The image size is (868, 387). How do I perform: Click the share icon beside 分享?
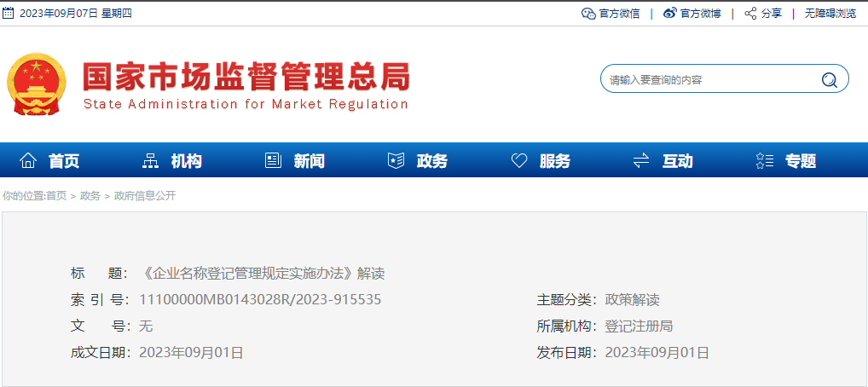click(x=750, y=14)
